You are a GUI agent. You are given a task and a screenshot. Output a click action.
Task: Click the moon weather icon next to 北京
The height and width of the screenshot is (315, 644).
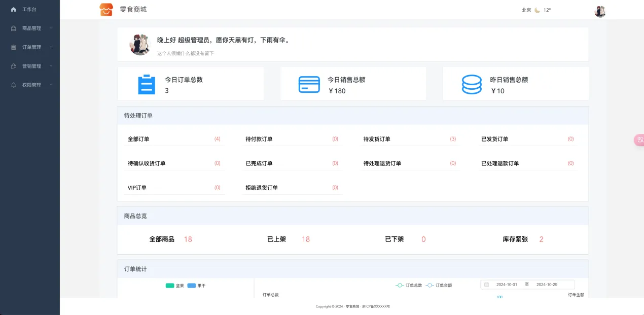tap(538, 10)
